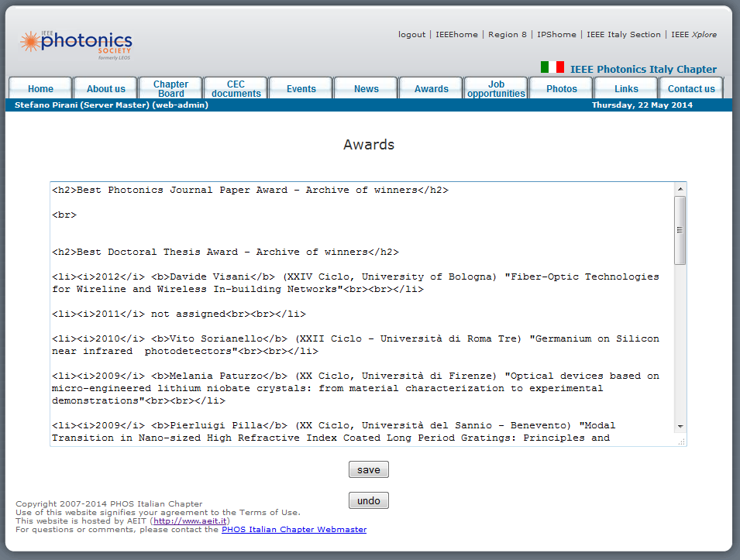Viewport: 740px width, 560px height.
Task: Click the undo button
Action: tap(369, 500)
